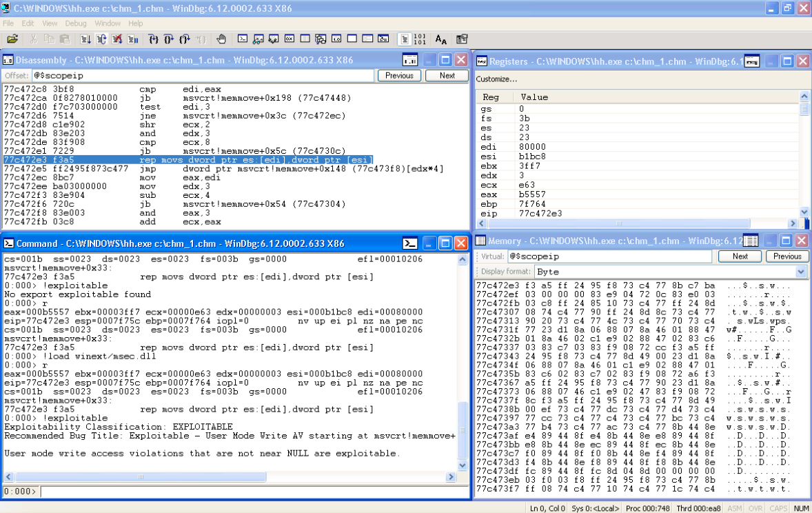Click the NUM status bar indicator
The image size is (812, 513).
pyautogui.click(x=801, y=508)
